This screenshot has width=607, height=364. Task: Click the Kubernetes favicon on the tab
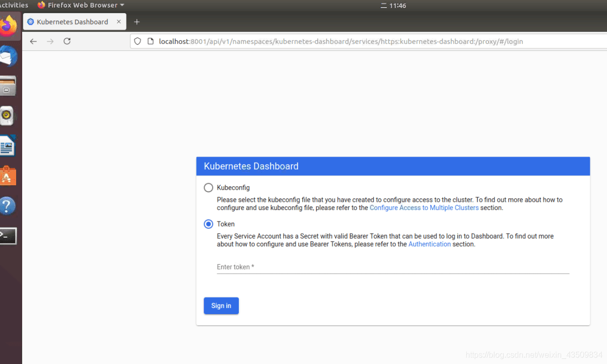click(31, 22)
